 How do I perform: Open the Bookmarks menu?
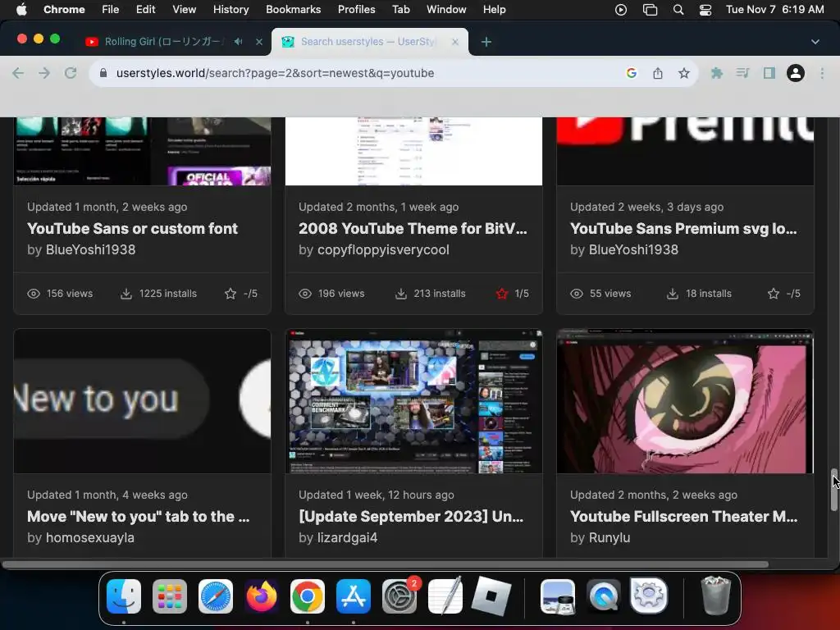point(293,10)
